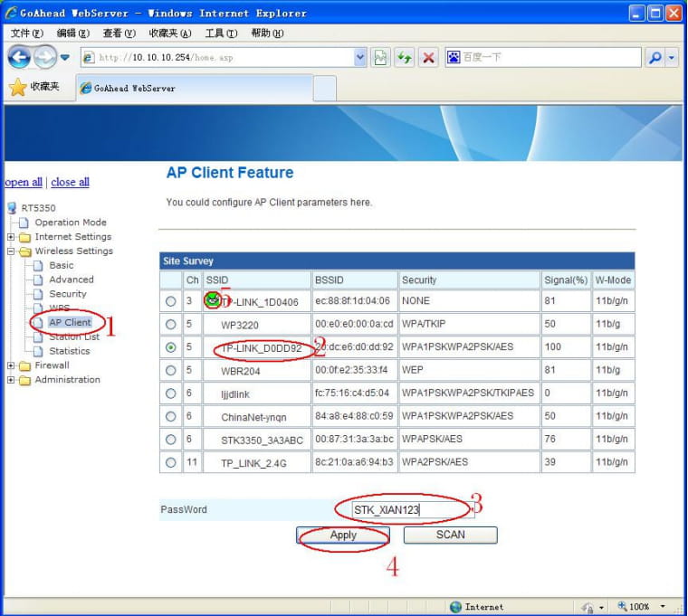Click the Firewall folder icon

(25, 365)
